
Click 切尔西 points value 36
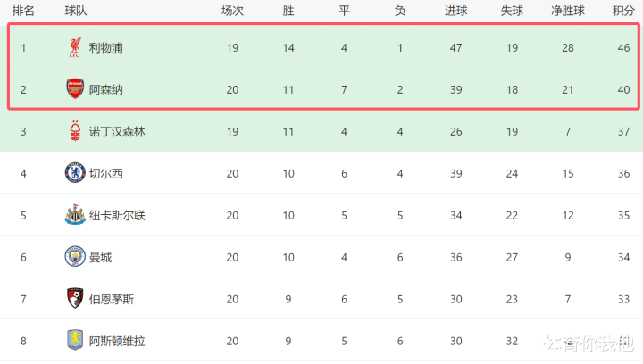click(623, 174)
